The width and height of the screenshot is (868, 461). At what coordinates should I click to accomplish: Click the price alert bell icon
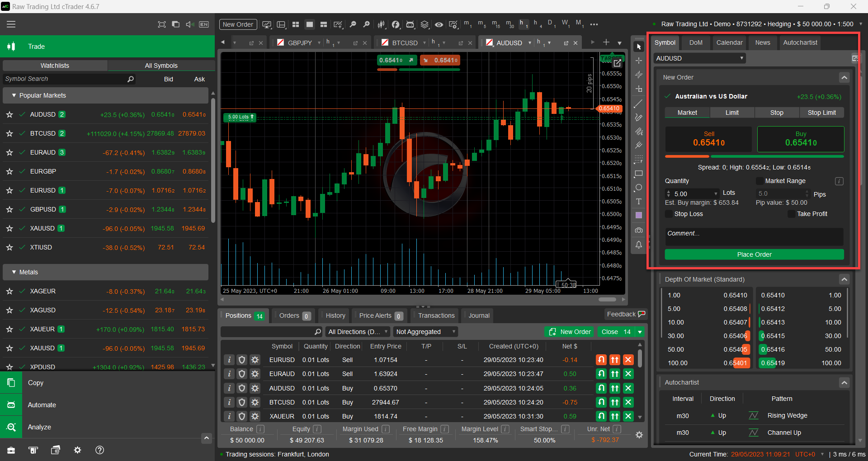pyautogui.click(x=638, y=245)
